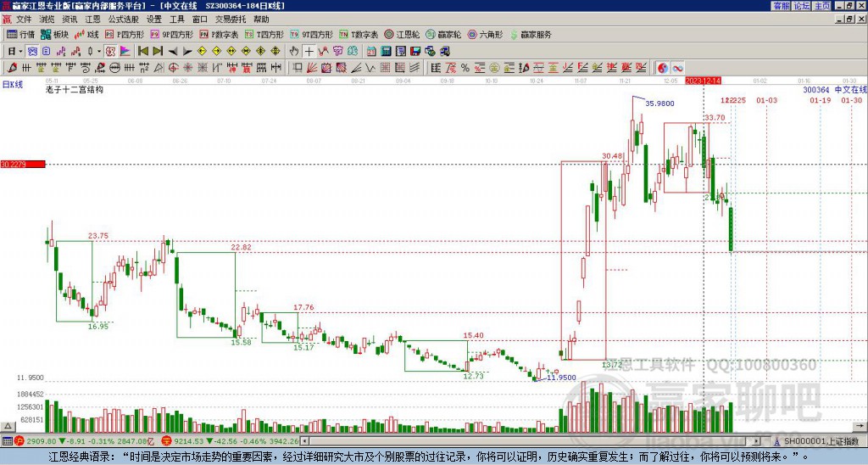Open the 浏览 menu
This screenshot has height=465, width=868.
click(x=47, y=20)
